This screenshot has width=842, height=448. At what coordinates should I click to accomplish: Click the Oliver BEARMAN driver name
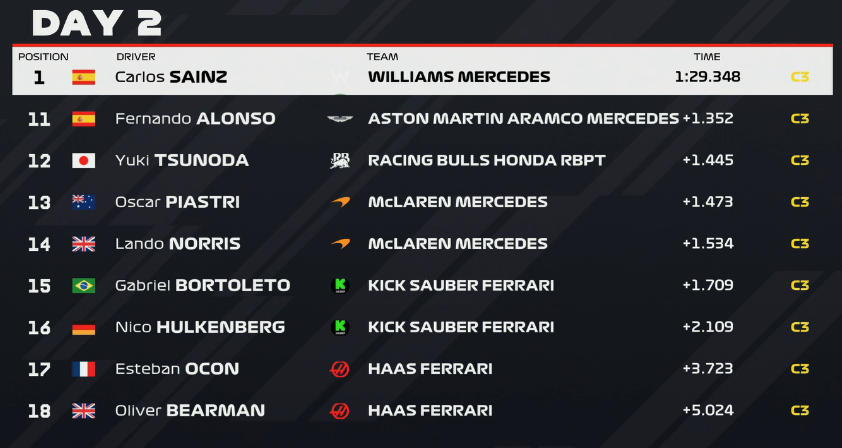pyautogui.click(x=190, y=411)
